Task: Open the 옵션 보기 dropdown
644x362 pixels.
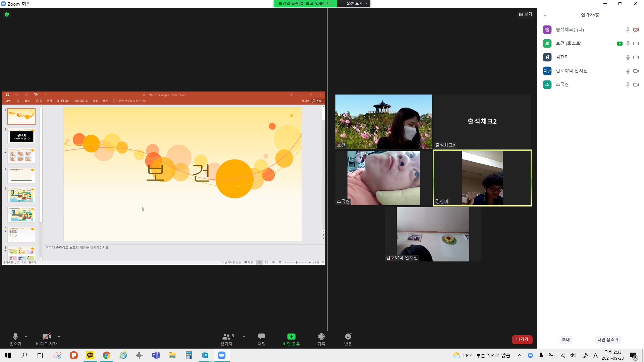Action: [x=356, y=3]
